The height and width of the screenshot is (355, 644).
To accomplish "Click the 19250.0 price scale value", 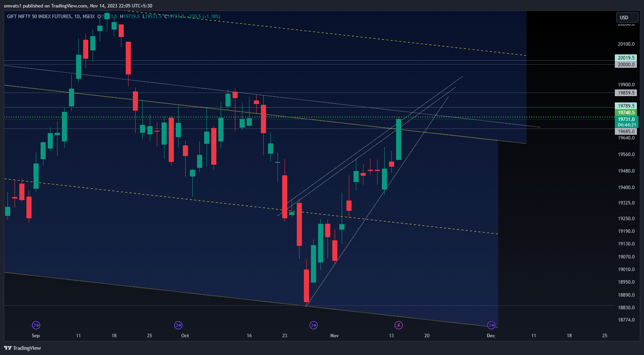I will point(626,219).
